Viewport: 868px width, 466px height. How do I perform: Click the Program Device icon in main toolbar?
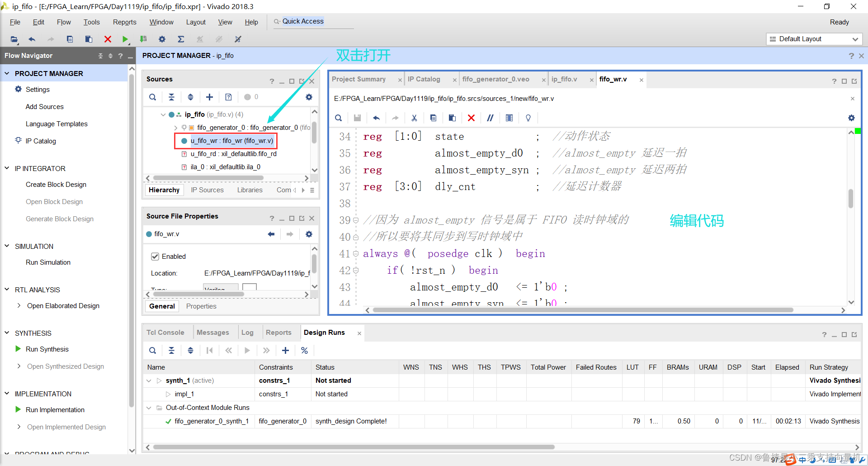pyautogui.click(x=143, y=39)
